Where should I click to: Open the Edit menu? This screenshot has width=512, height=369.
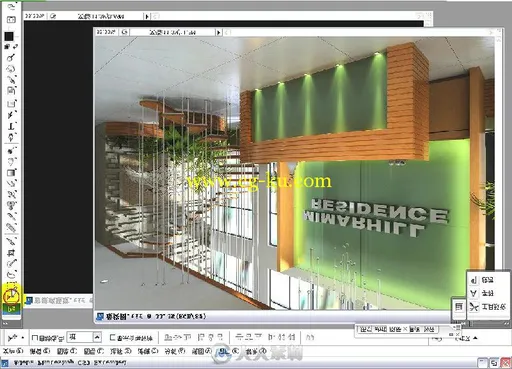click(x=40, y=351)
